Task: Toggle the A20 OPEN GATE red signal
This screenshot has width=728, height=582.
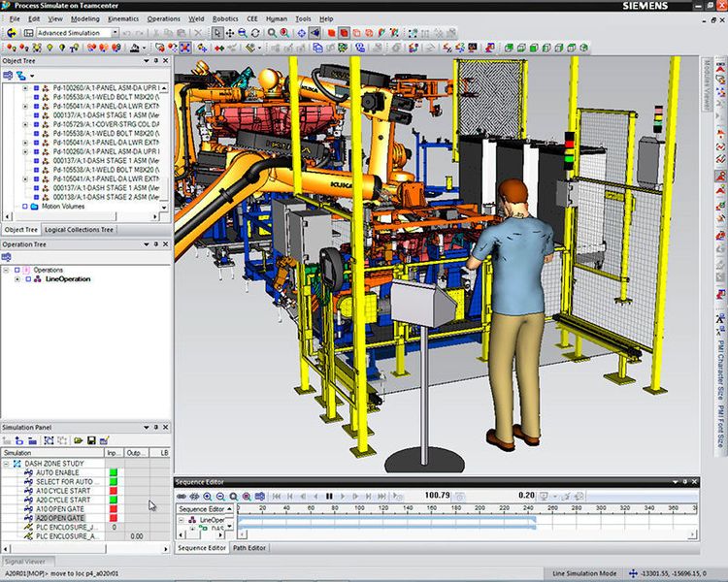Action: click(113, 518)
